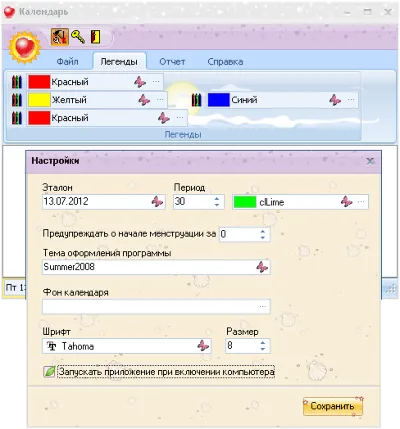
Task: Increase the Период value with up arrow
Action: point(217,198)
